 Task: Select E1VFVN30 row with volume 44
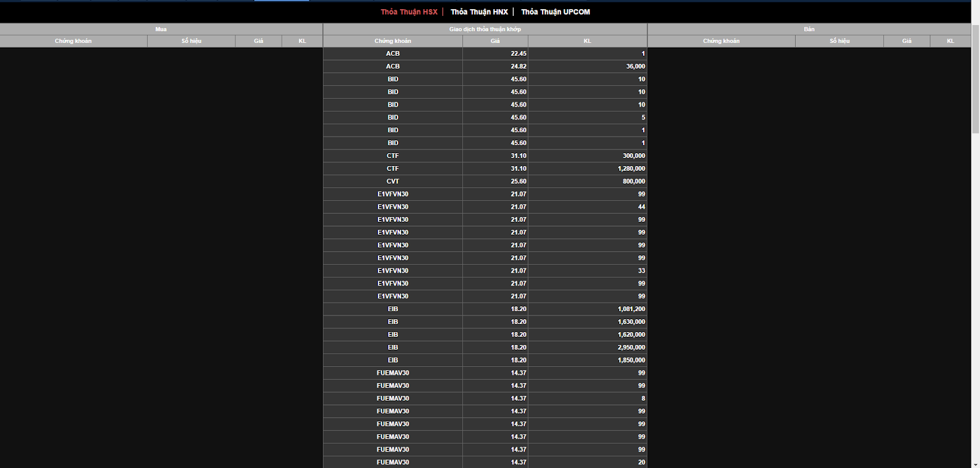coord(485,207)
